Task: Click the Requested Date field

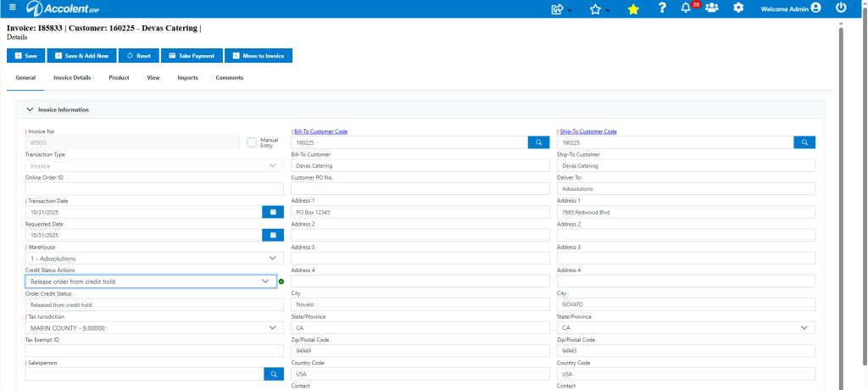Action: (x=143, y=235)
